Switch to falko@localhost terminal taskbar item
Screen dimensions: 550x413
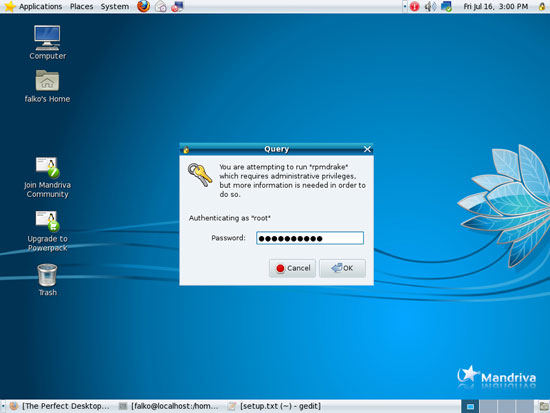[169, 406]
